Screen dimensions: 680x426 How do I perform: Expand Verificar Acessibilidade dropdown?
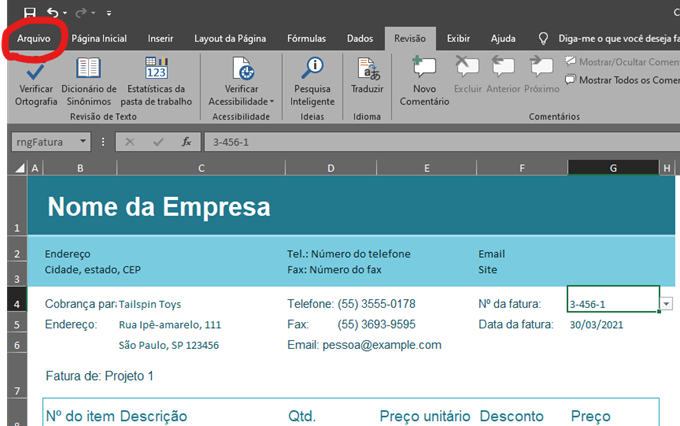click(270, 101)
